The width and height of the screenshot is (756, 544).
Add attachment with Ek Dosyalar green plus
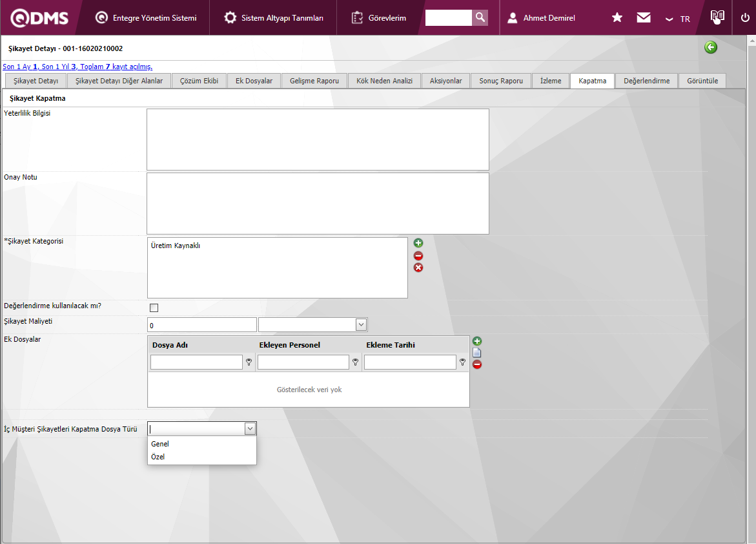pos(477,341)
